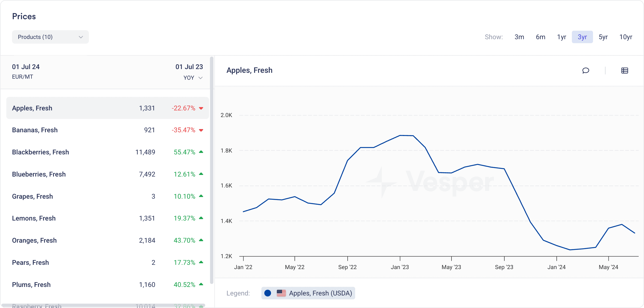
Task: Click the Oranges change 43.70%
Action: (x=184, y=240)
